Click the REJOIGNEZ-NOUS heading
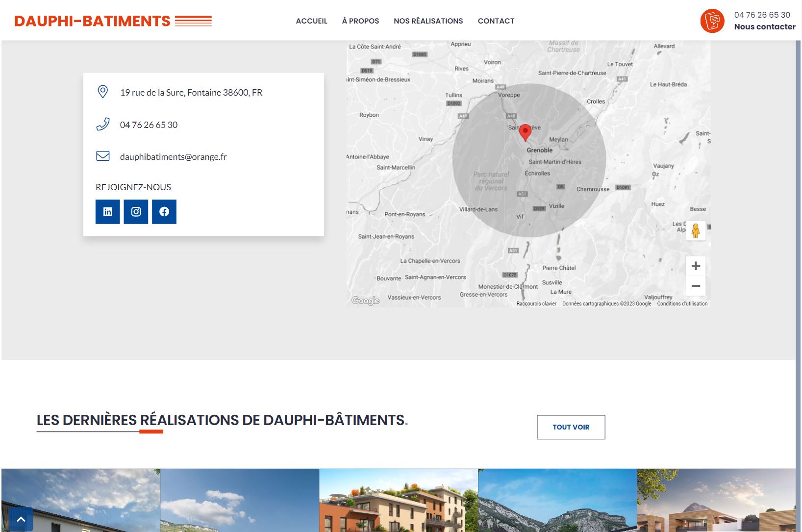This screenshot has width=802, height=532. (133, 187)
